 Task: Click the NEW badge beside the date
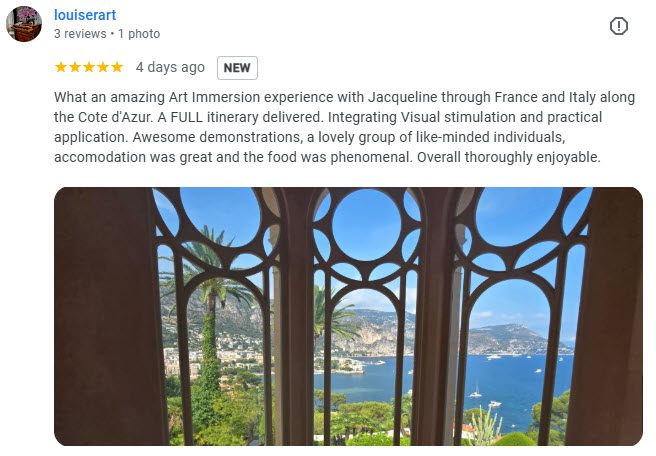(x=237, y=68)
